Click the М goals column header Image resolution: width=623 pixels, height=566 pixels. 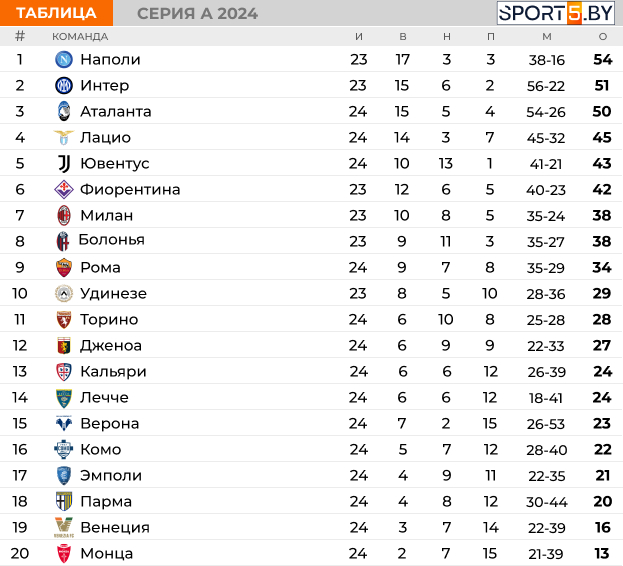pyautogui.click(x=547, y=37)
